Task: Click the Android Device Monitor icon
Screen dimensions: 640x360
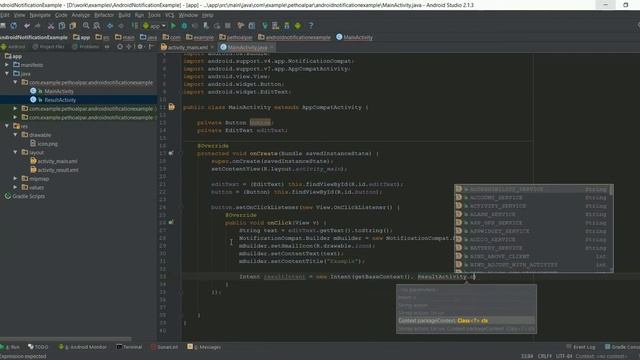Action: [x=298, y=26]
